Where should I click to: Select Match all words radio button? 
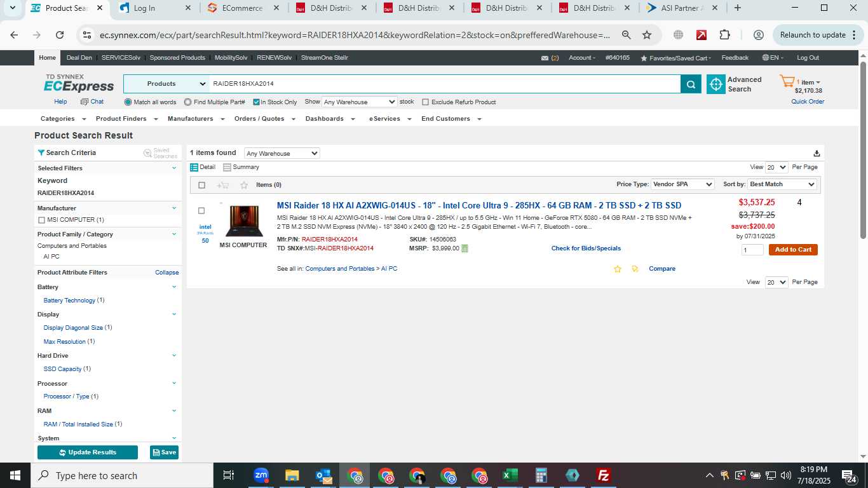pos(128,102)
